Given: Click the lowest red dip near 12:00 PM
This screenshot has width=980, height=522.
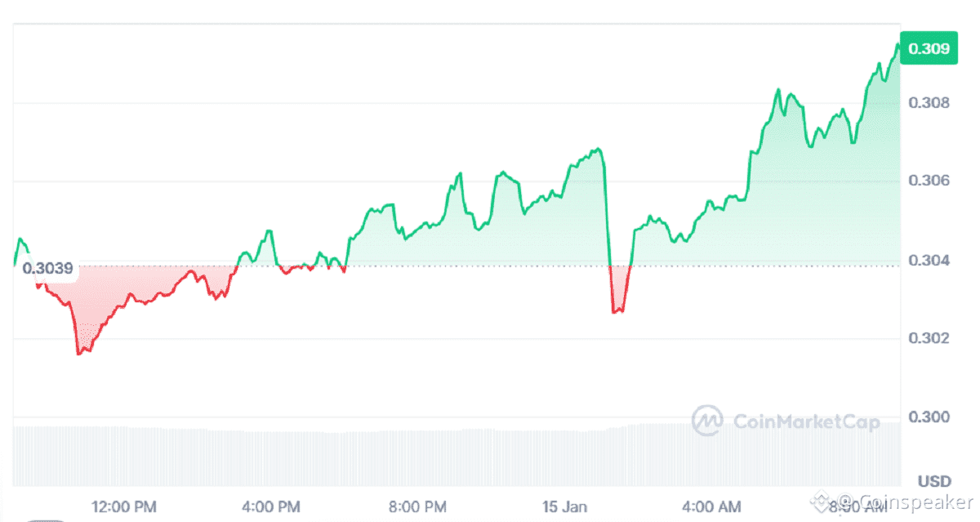Looking at the screenshot, I should point(79,353).
